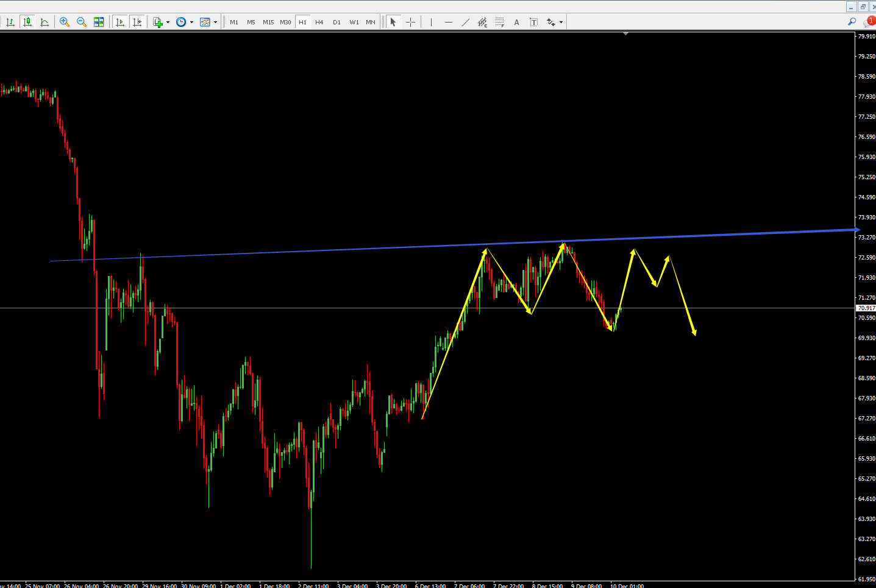Click price scale value 63.270

pyautogui.click(x=866, y=539)
